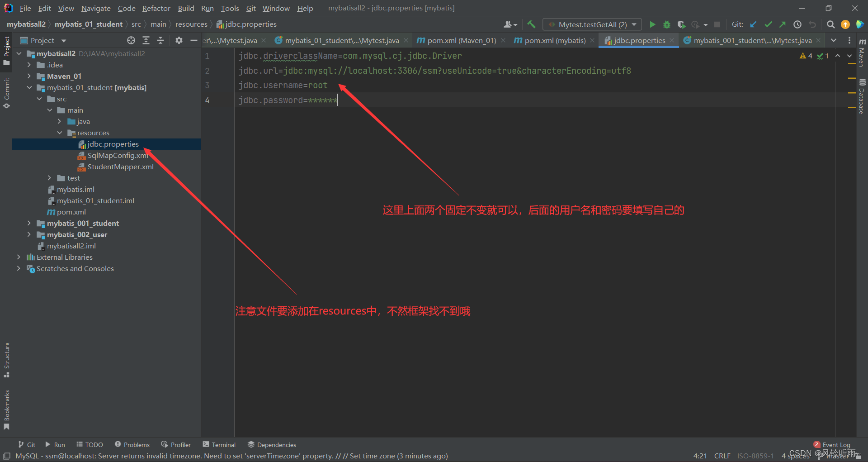
Task: Click the Git rollback icon
Action: (x=812, y=24)
